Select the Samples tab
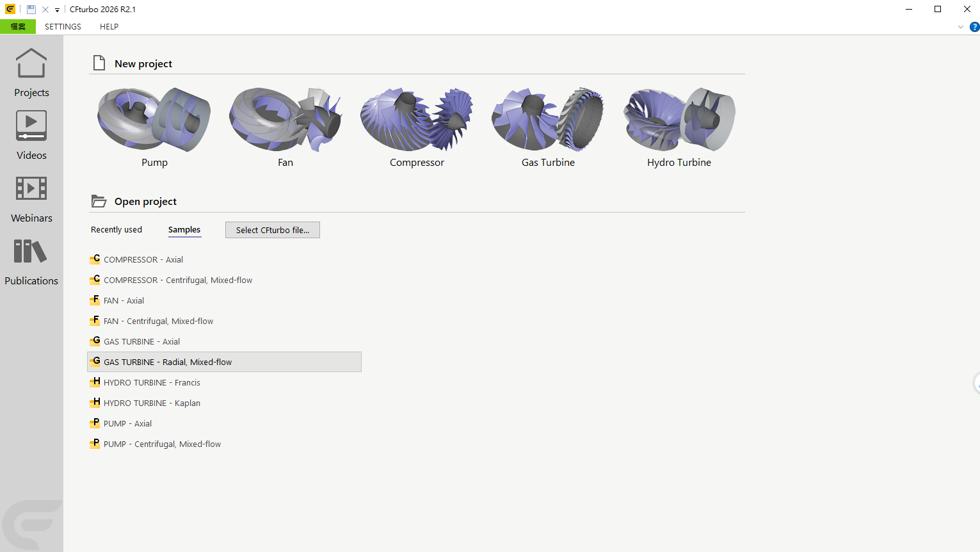 pyautogui.click(x=184, y=230)
